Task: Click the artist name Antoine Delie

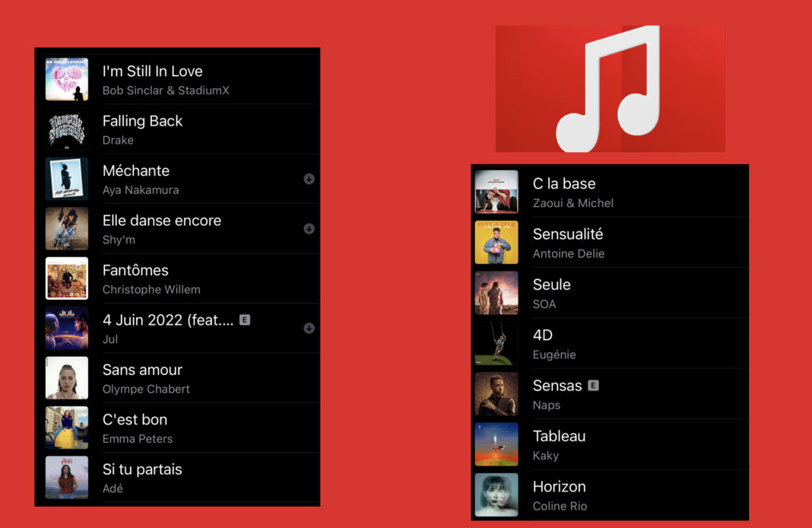Action: pos(569,253)
